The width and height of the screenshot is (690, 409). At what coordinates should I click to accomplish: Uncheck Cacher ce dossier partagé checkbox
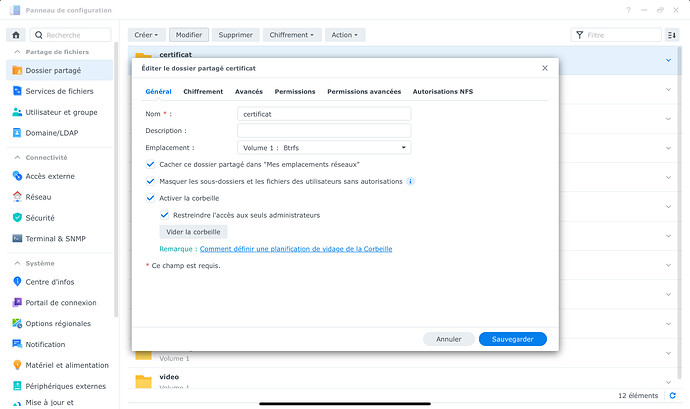(x=151, y=164)
